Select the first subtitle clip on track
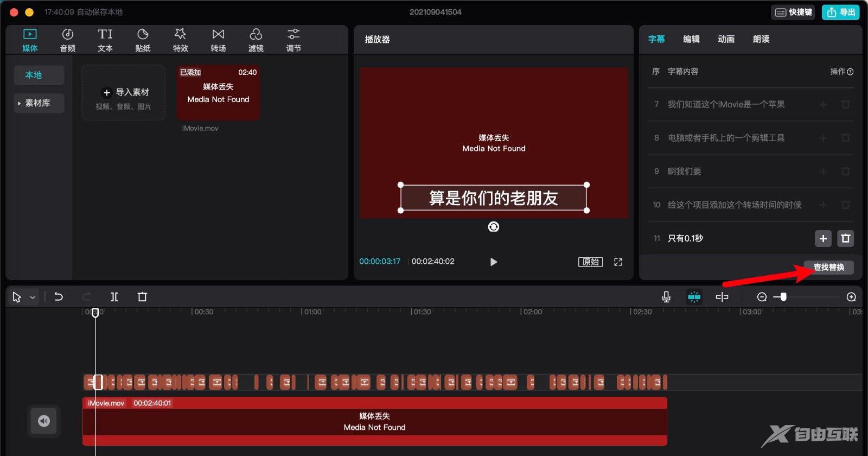 click(90, 383)
